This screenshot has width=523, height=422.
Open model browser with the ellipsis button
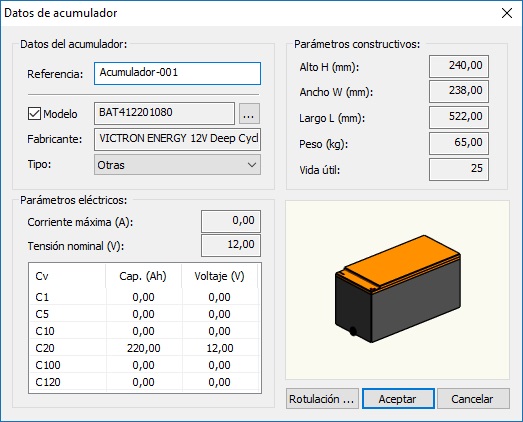tap(249, 114)
